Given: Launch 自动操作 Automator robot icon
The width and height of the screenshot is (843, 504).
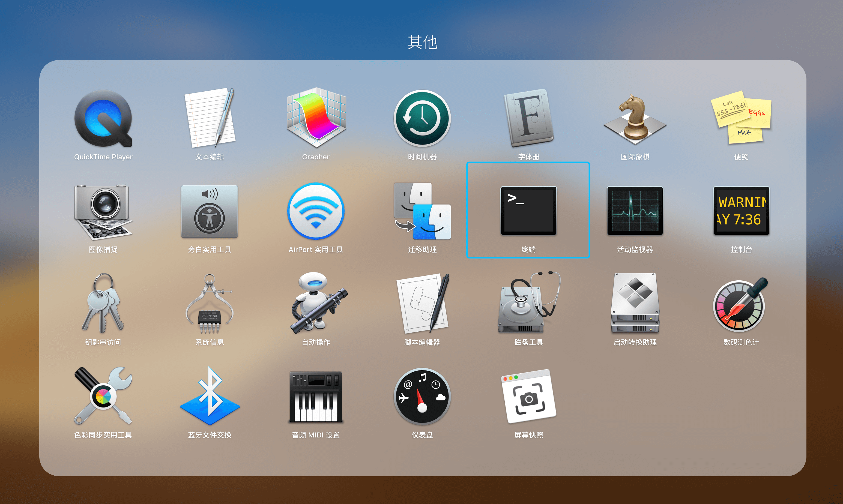Looking at the screenshot, I should [x=318, y=303].
